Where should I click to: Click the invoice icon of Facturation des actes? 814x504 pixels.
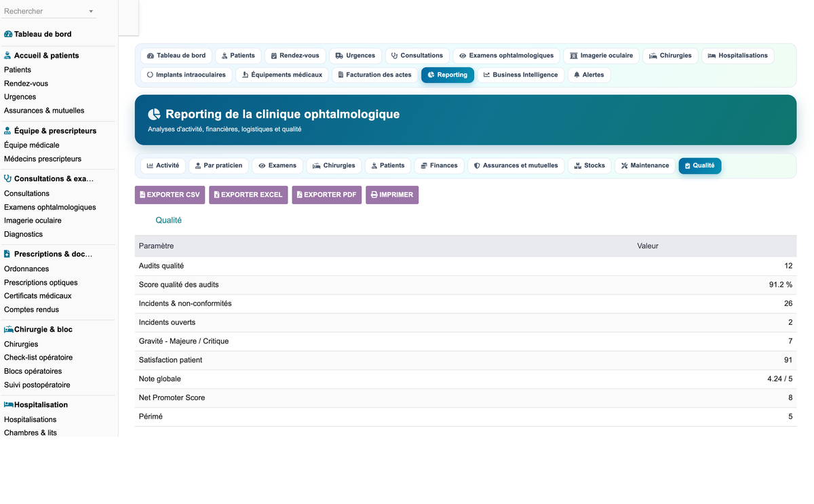(341, 75)
